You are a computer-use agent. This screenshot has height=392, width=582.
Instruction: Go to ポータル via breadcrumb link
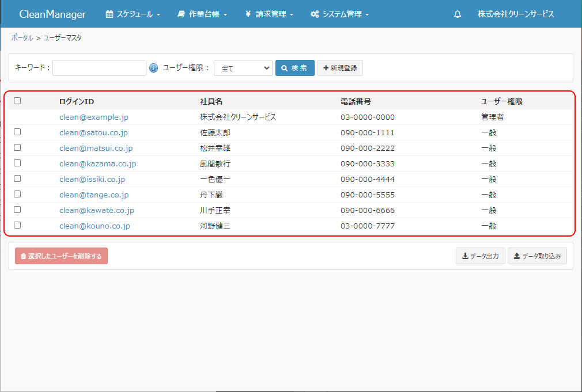pyautogui.click(x=22, y=37)
